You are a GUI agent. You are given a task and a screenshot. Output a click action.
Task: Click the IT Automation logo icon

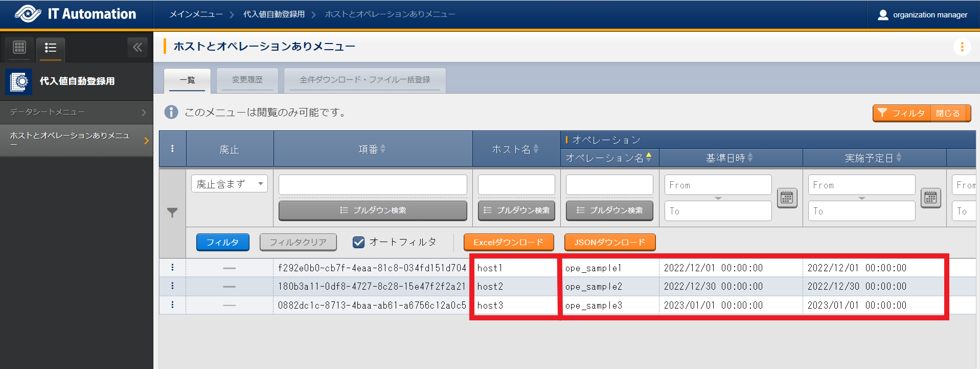(x=28, y=14)
